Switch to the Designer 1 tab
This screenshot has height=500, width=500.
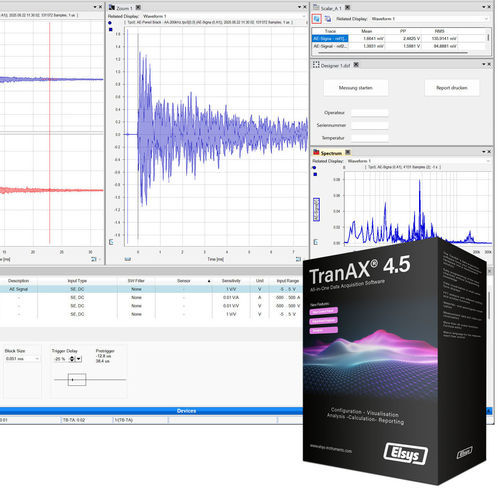tap(335, 66)
